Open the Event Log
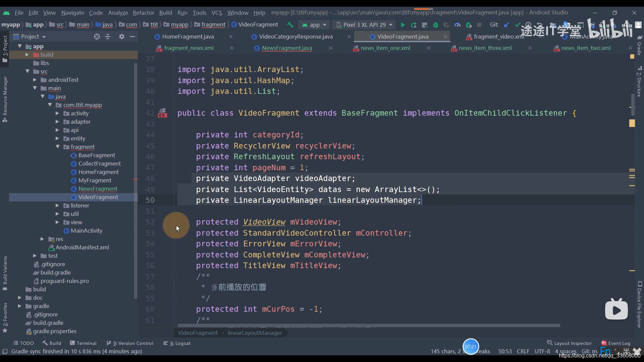 point(616,343)
